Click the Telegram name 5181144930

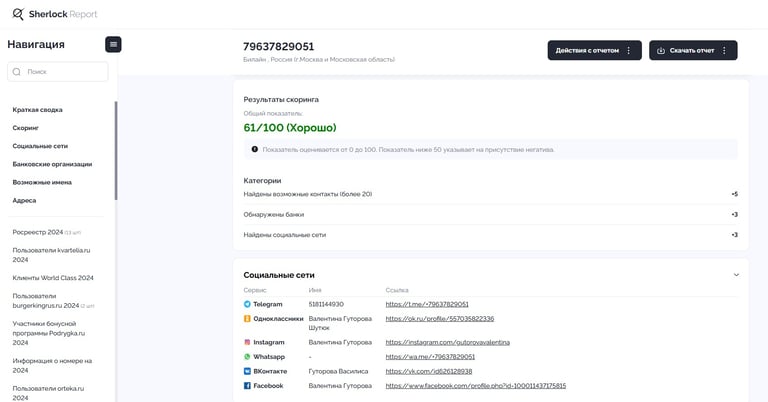tap(326, 304)
